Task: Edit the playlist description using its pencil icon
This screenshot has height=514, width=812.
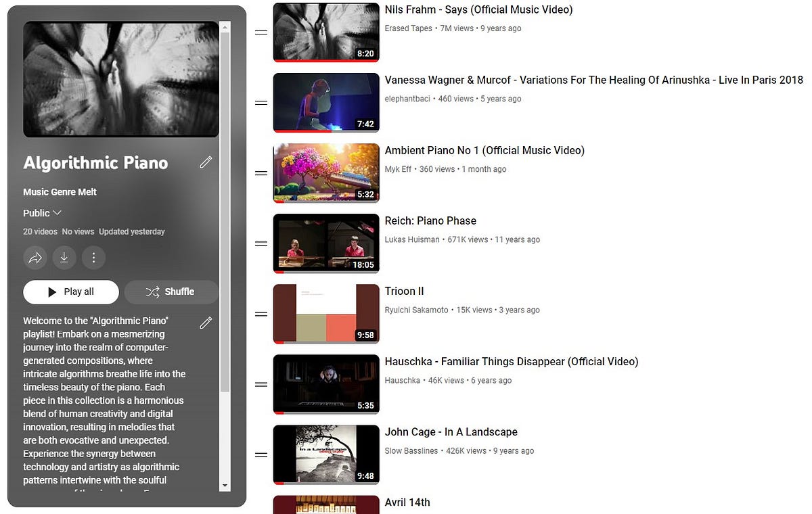Action: point(206,323)
